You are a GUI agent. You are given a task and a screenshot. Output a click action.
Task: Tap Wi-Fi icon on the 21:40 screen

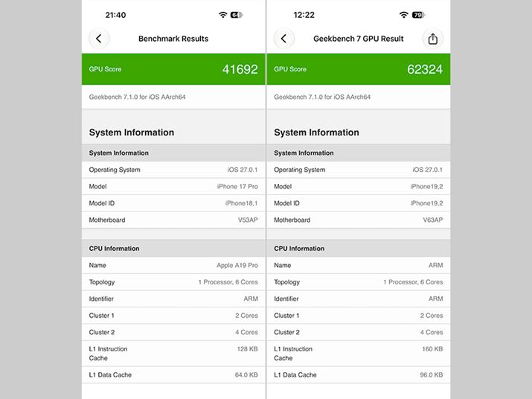(222, 15)
